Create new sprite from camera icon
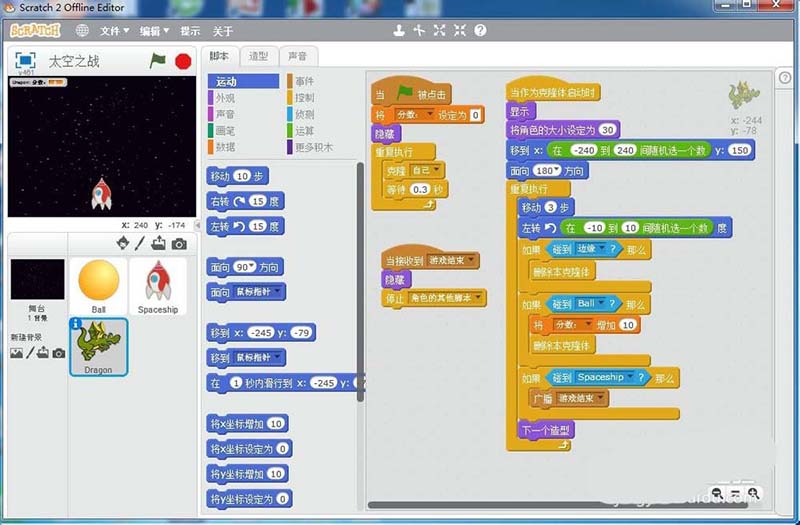Image resolution: width=800 pixels, height=525 pixels. click(x=179, y=244)
